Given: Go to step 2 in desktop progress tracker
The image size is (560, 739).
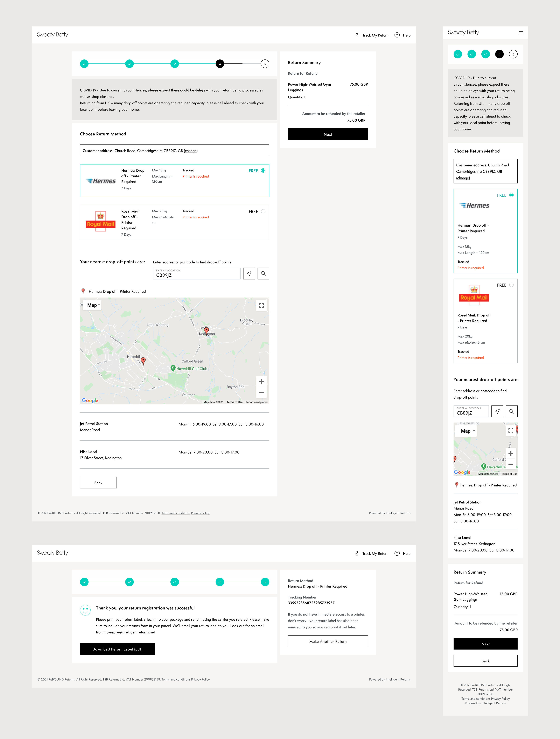Looking at the screenshot, I should 129,63.
